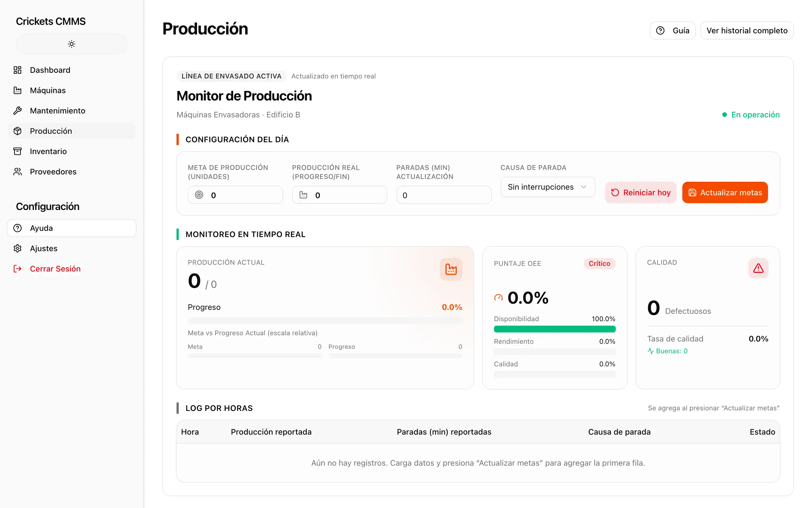Click target icon in Meta de Producción field
The height and width of the screenshot is (508, 812).
(199, 195)
